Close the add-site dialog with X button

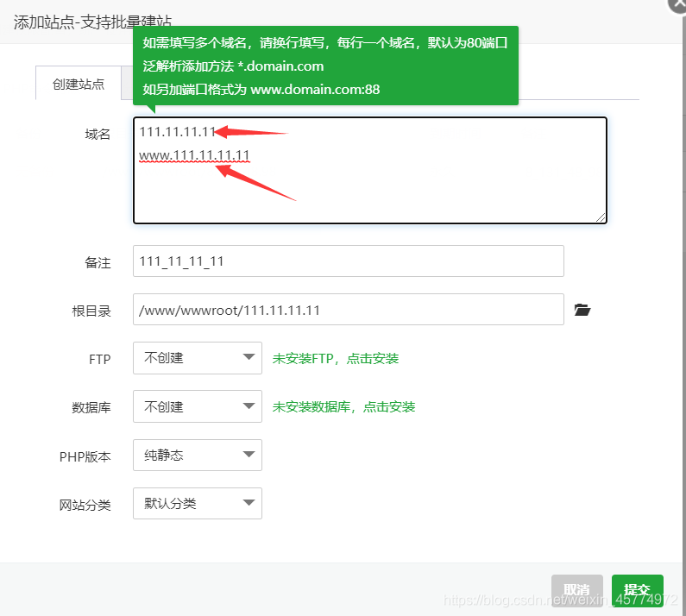coord(677,4)
